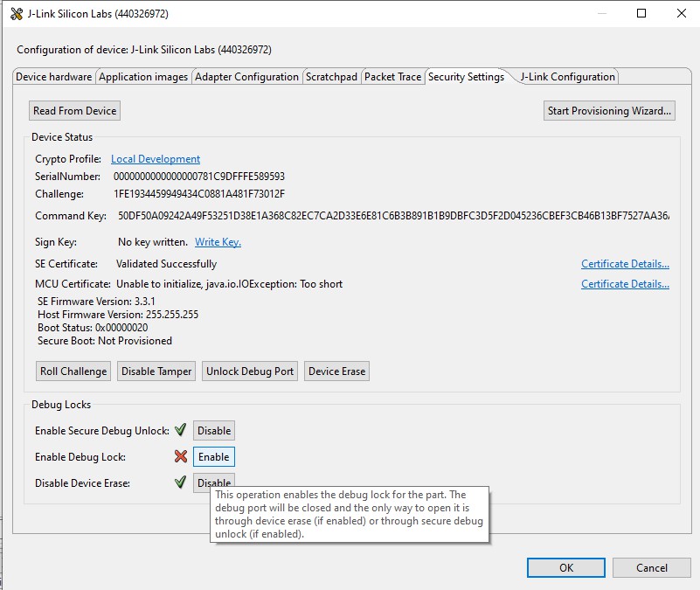Enable the Debug Lock
700x590 pixels.
pos(214,456)
